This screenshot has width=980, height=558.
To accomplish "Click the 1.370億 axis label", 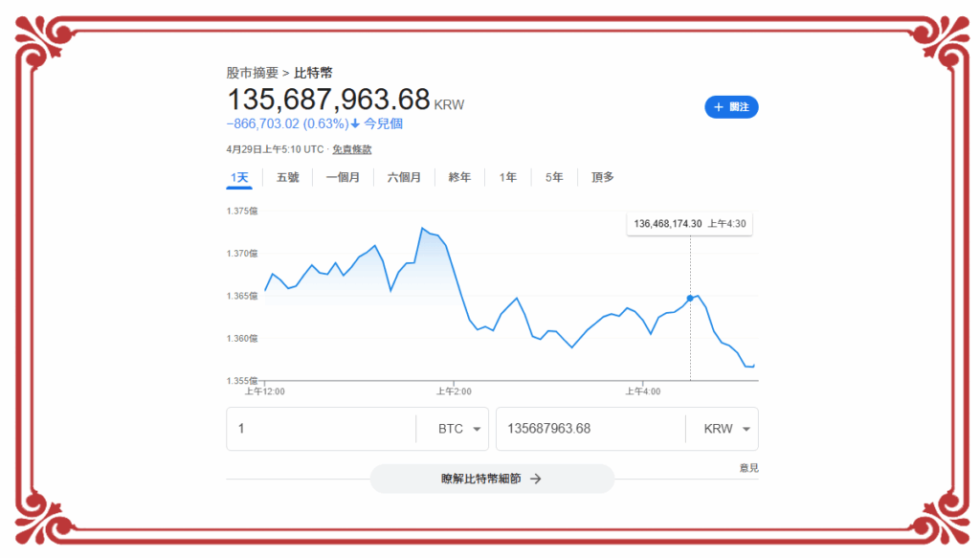I will [x=242, y=254].
